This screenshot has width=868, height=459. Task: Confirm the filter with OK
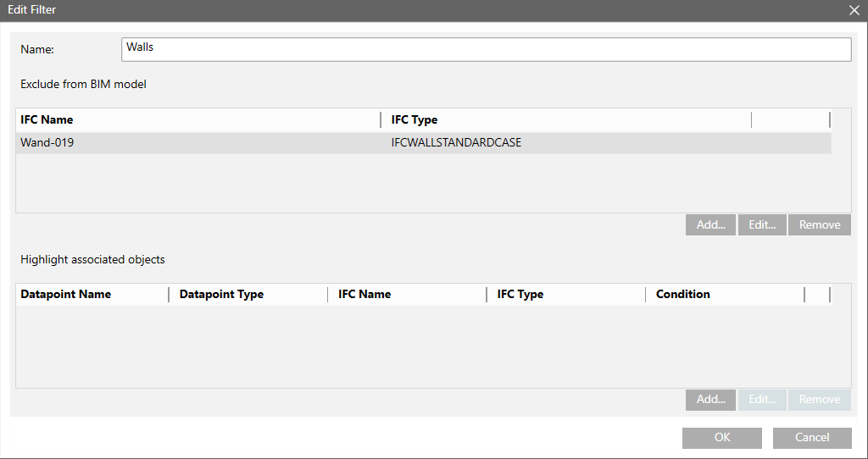721,438
